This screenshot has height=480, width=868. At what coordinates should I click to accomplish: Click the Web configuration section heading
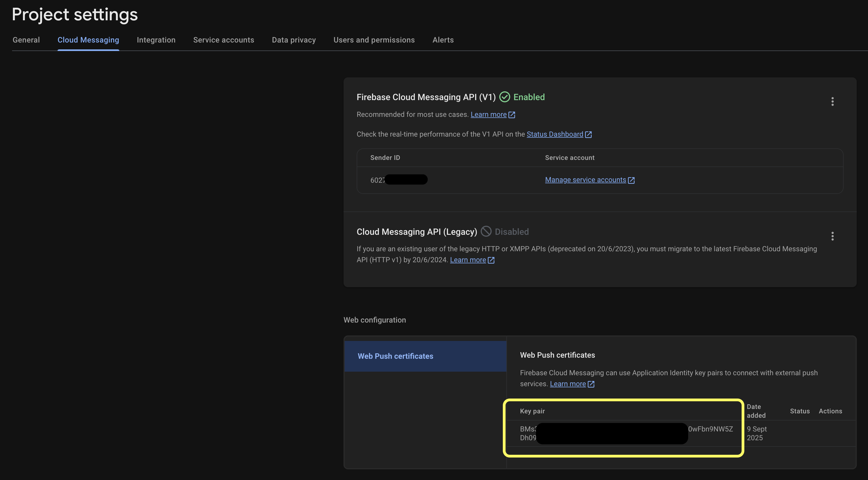click(x=375, y=320)
